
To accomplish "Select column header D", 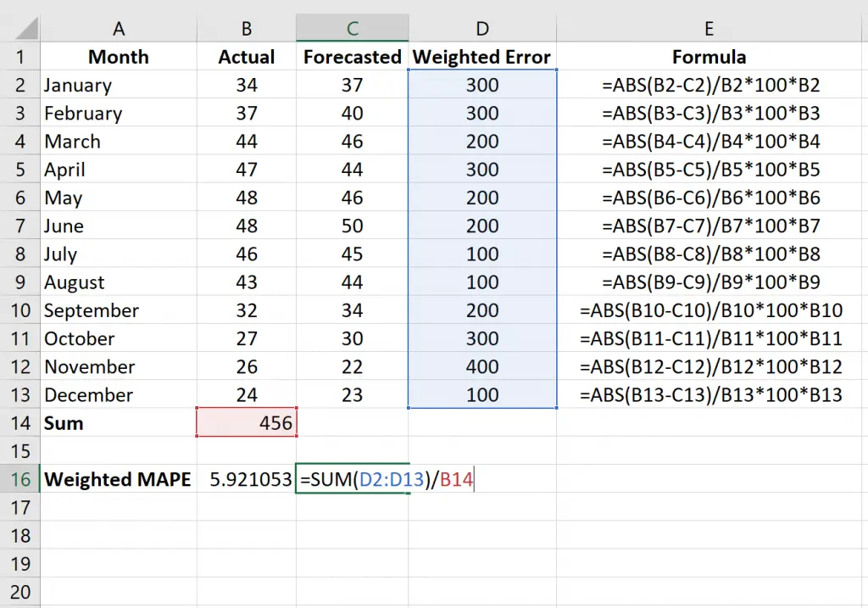I will coord(481,28).
